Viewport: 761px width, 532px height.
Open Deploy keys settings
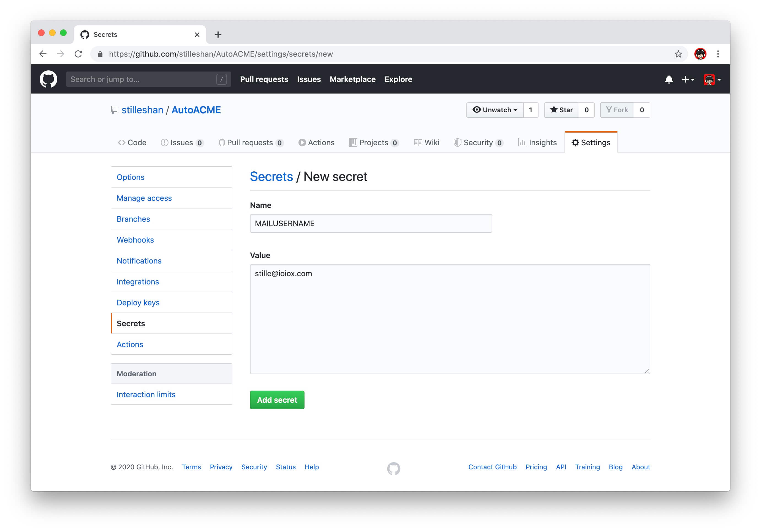coord(171,302)
